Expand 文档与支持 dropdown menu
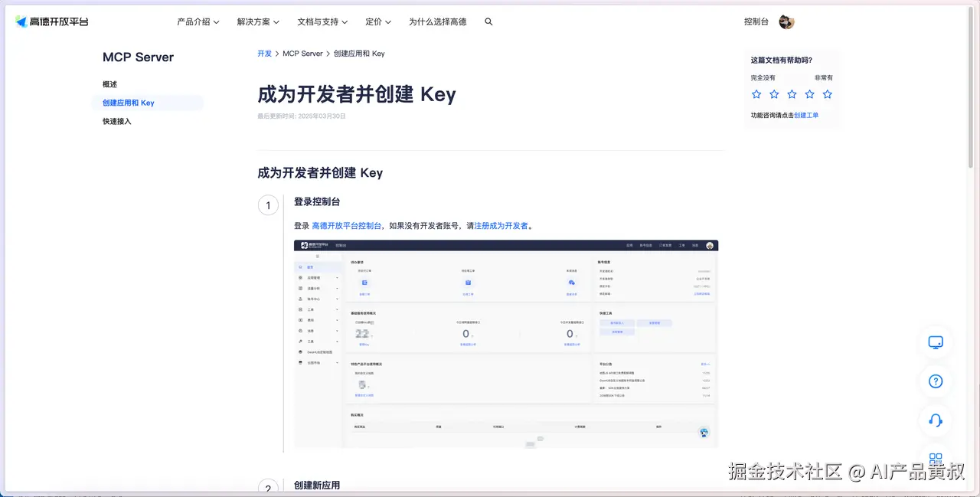The image size is (980, 497). (x=322, y=22)
